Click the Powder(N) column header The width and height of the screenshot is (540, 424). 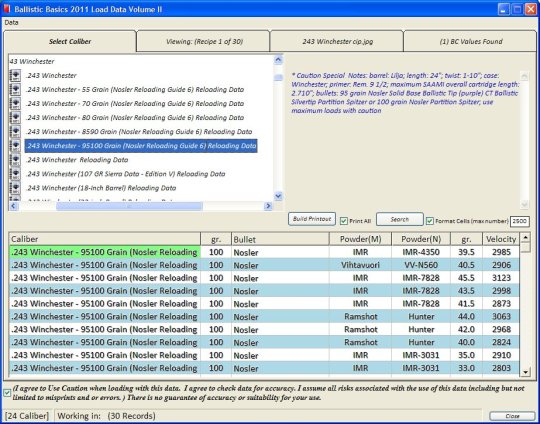[x=421, y=239]
